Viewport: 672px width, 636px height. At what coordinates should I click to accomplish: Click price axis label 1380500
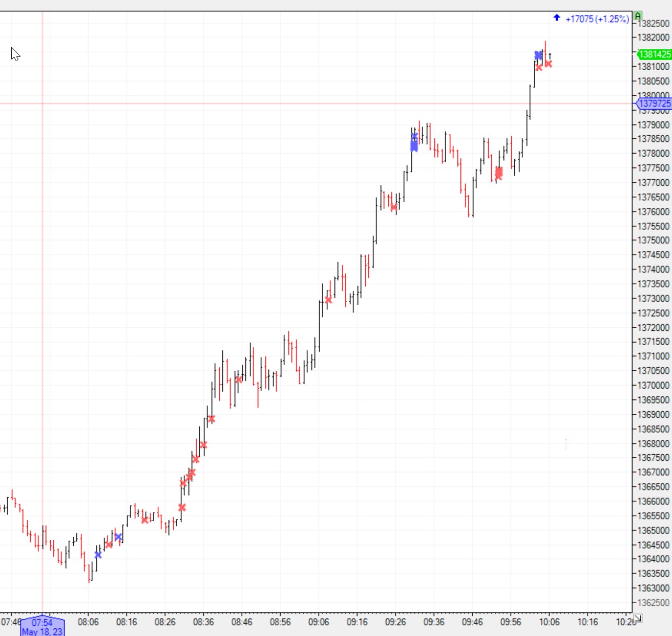click(654, 81)
